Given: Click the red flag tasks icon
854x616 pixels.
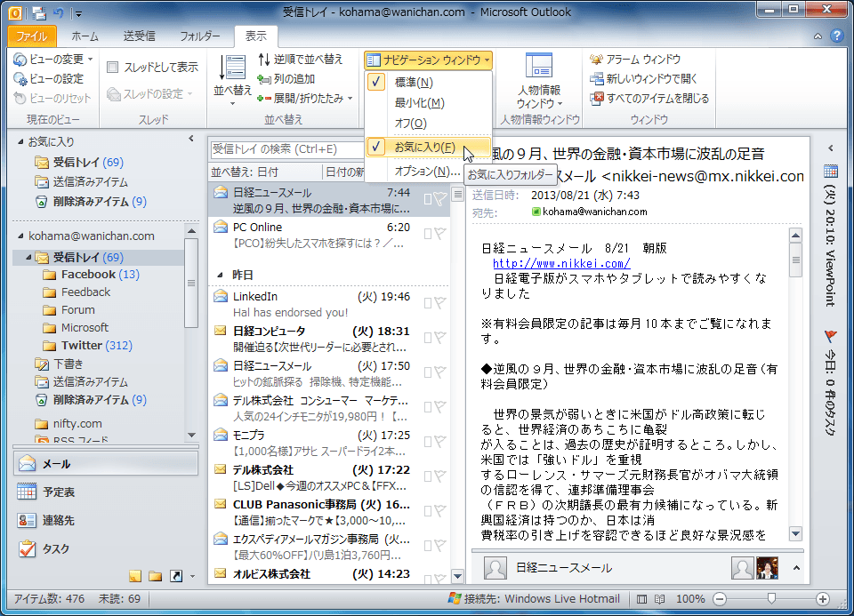Looking at the screenshot, I should pyautogui.click(x=831, y=336).
